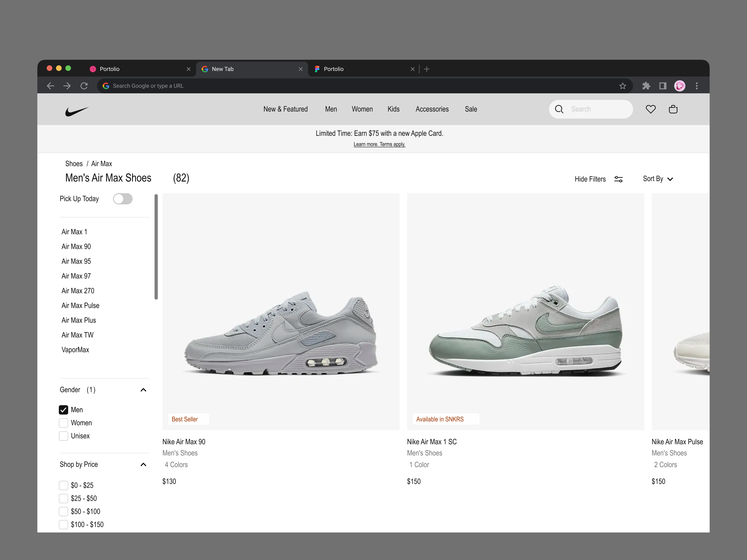Toggle the Pick Up Today switch

point(123,199)
